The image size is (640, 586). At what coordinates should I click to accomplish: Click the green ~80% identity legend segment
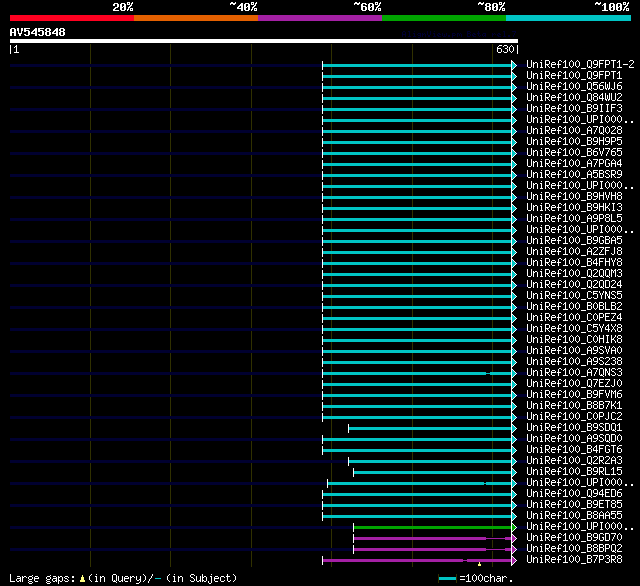[444, 18]
